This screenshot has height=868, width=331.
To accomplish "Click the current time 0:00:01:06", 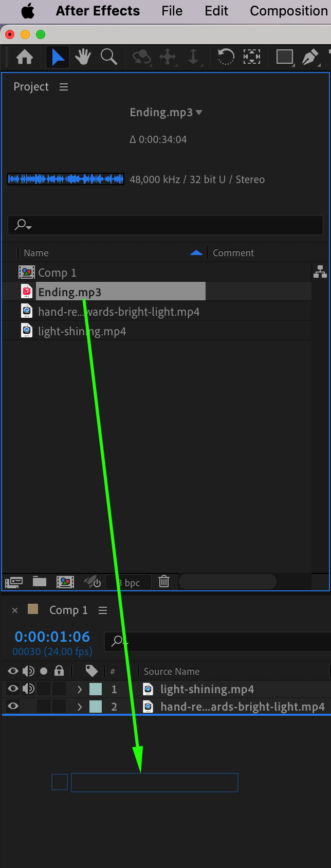I will tap(52, 637).
